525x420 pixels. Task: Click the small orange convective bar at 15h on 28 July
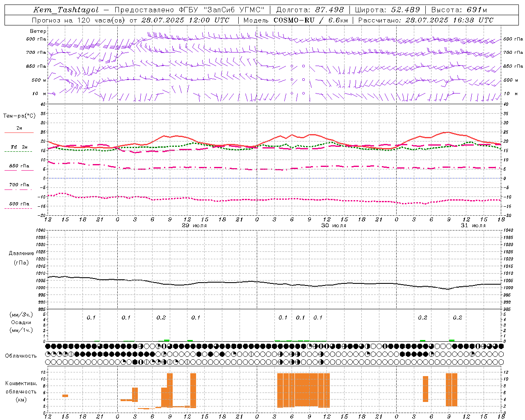pos(65,396)
